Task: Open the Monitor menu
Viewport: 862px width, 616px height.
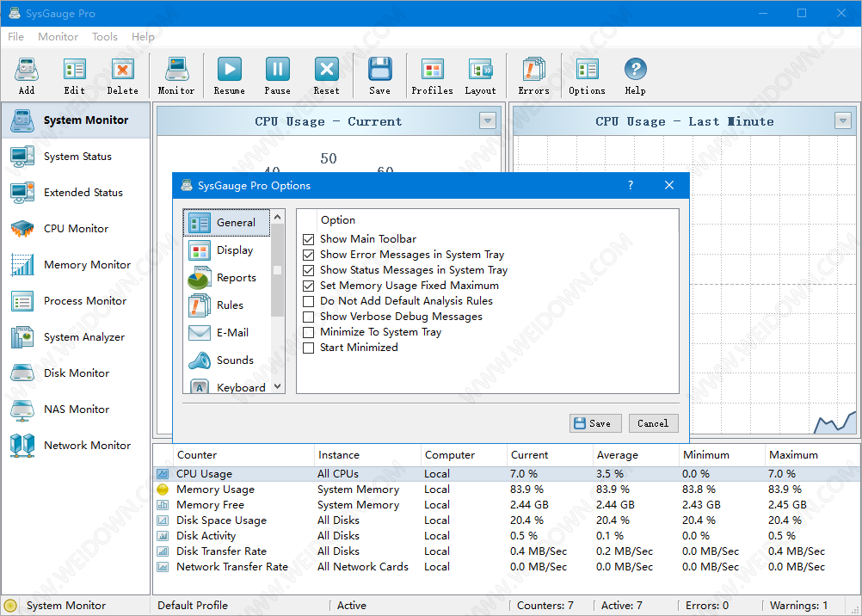Action: tap(58, 37)
